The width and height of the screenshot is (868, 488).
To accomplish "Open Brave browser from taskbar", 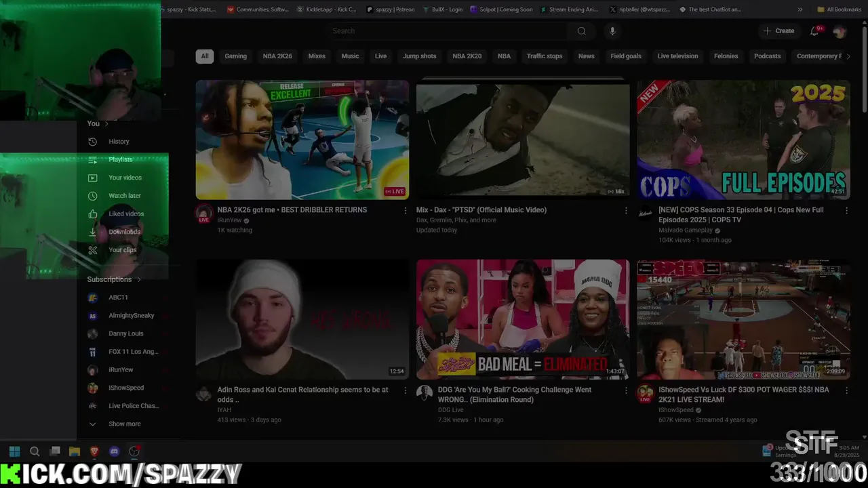I will click(x=94, y=451).
